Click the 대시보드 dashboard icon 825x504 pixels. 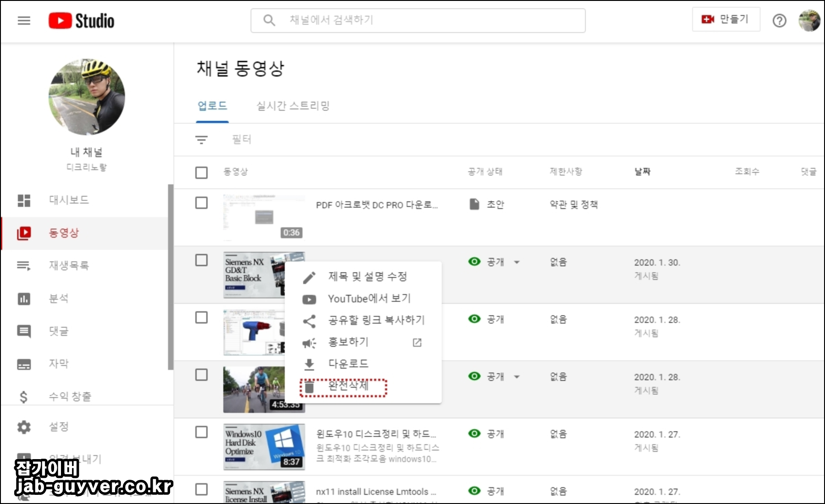[x=24, y=200]
